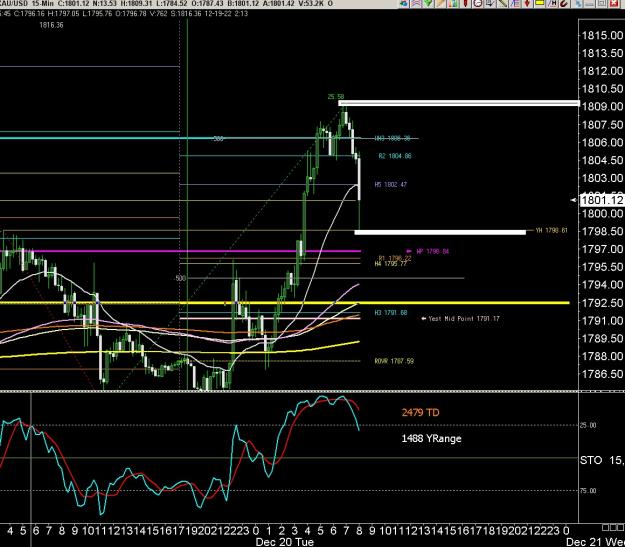Screen dimensions: 625x547
Task: Click the last small square button at bottom right
Action: (x=619, y=528)
